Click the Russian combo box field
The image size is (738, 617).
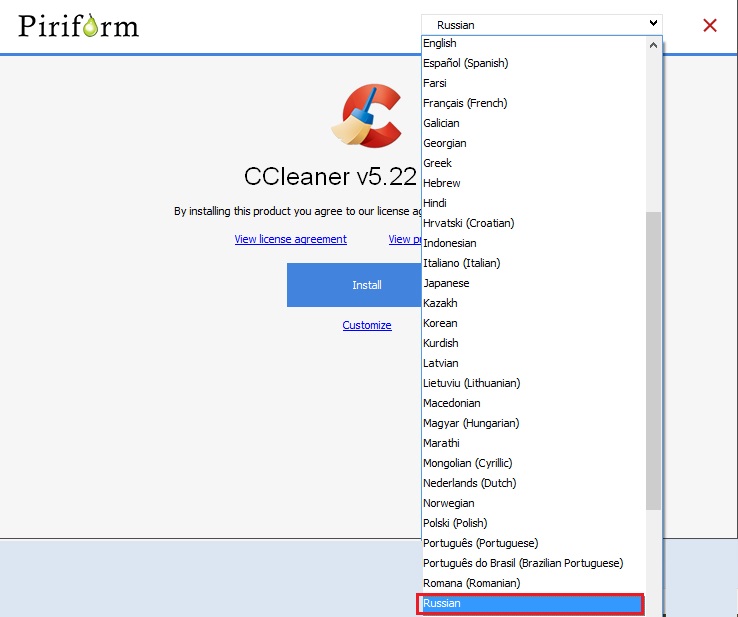coord(542,25)
